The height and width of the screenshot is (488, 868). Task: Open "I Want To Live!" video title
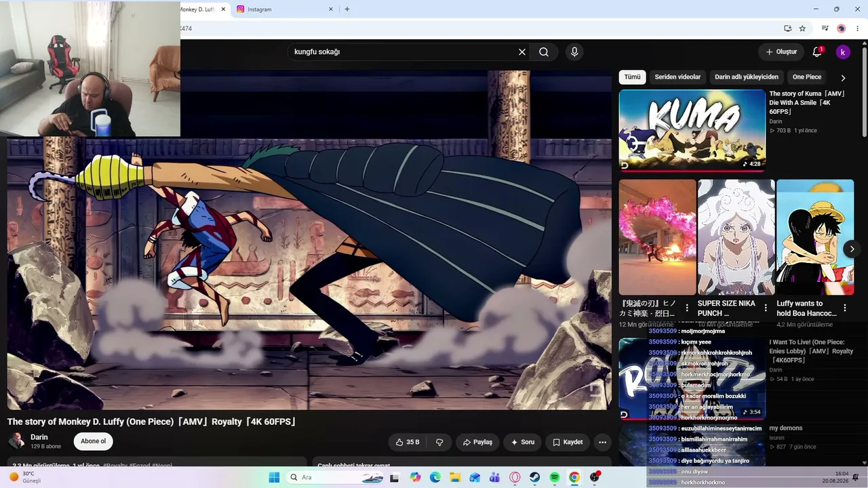click(x=811, y=351)
